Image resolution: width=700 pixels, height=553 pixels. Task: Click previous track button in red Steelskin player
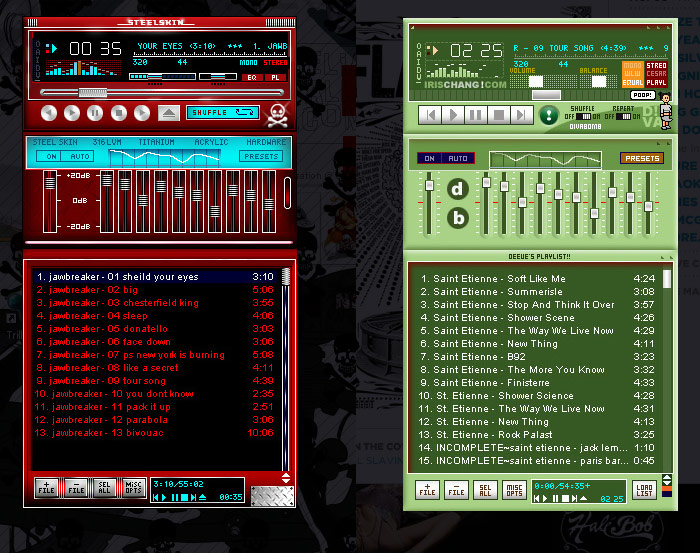[x=49, y=113]
